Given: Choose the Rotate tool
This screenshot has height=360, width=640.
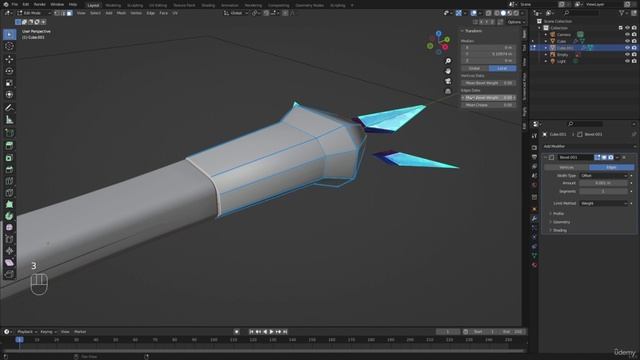Looking at the screenshot, I should 9,71.
